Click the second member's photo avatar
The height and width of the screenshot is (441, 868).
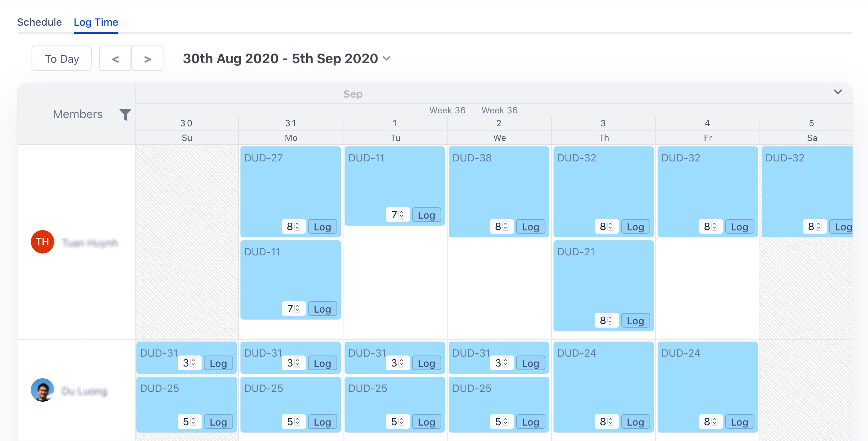click(x=43, y=390)
